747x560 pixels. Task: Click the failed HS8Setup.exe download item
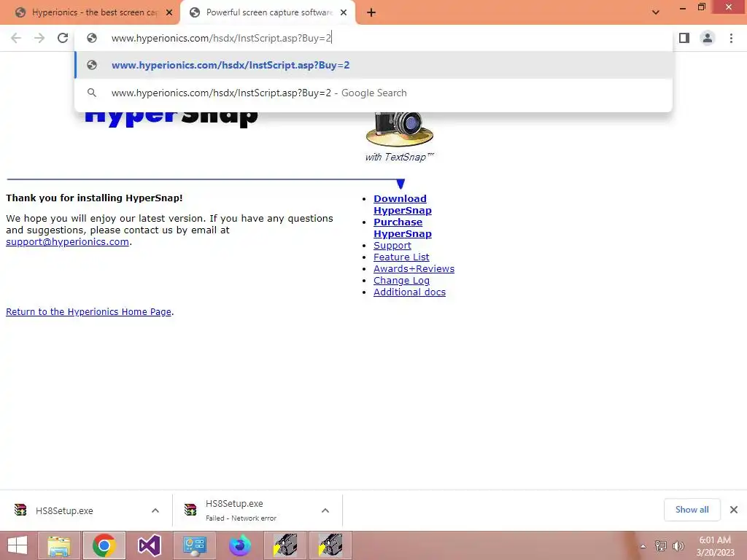point(241,510)
